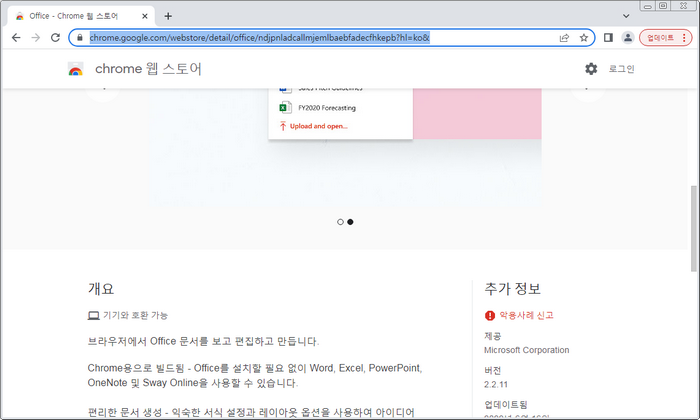Click the red abuse report warning icon
Screen dimensions: 700x420
click(x=490, y=316)
